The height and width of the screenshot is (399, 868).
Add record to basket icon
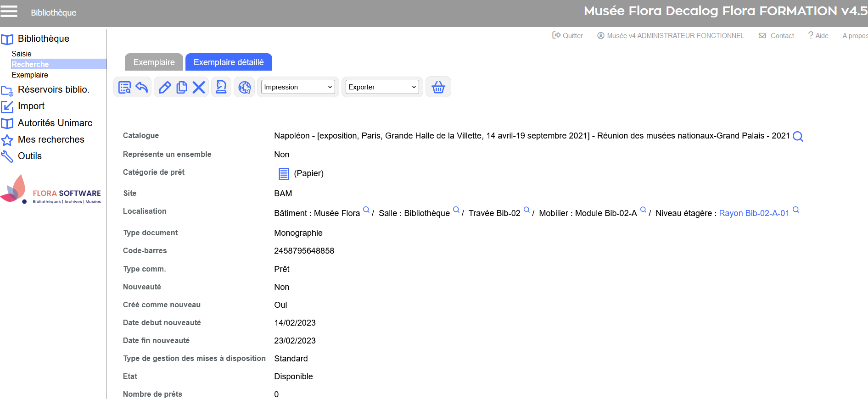(438, 87)
